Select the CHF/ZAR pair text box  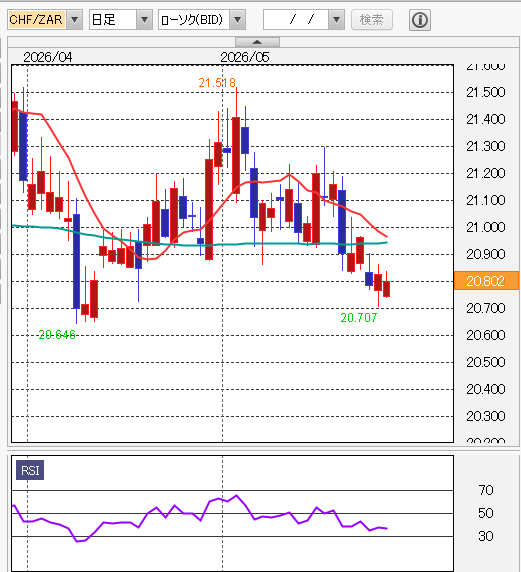click(36, 20)
